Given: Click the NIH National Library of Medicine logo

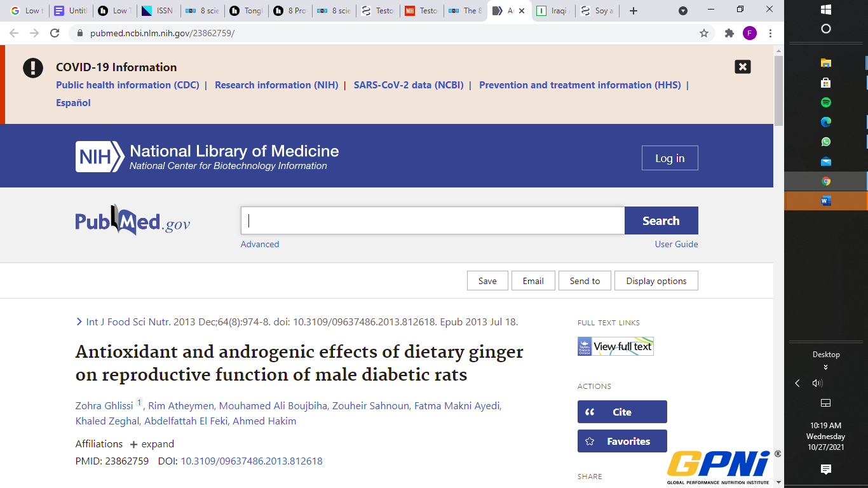Looking at the screenshot, I should pyautogui.click(x=207, y=157).
